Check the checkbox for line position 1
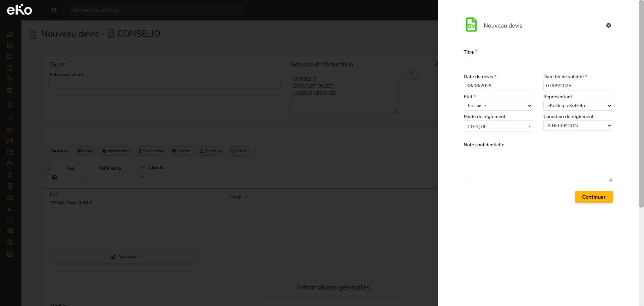Viewport: 644px width, 306px height. tap(48, 177)
